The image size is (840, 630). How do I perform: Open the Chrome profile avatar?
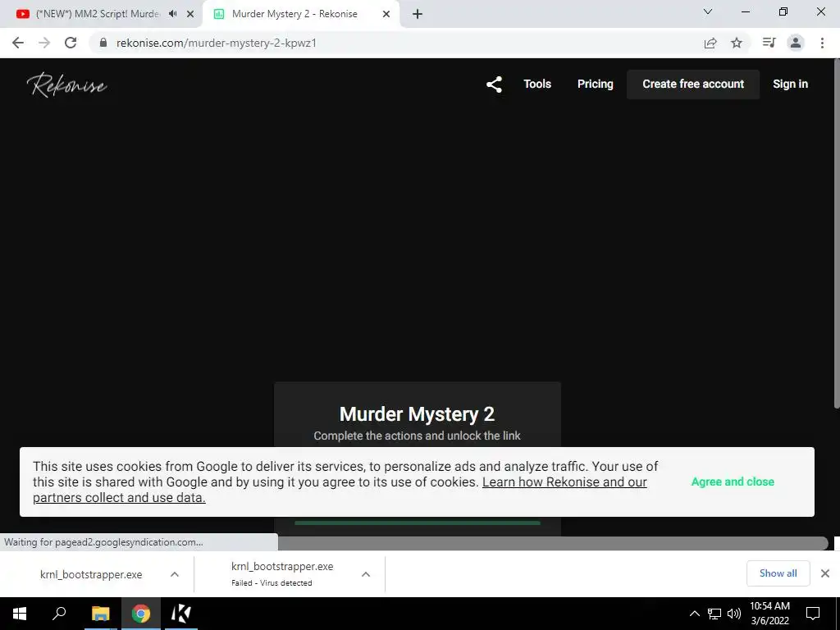point(796,43)
